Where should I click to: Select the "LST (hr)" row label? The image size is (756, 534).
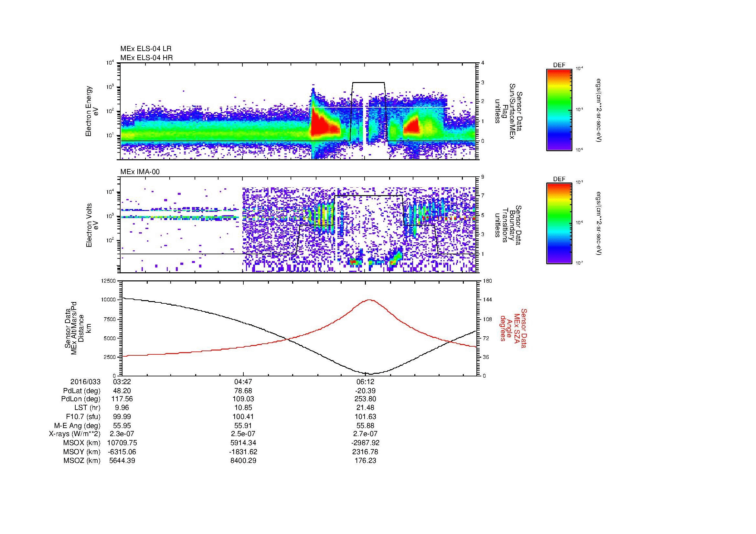tap(88, 408)
